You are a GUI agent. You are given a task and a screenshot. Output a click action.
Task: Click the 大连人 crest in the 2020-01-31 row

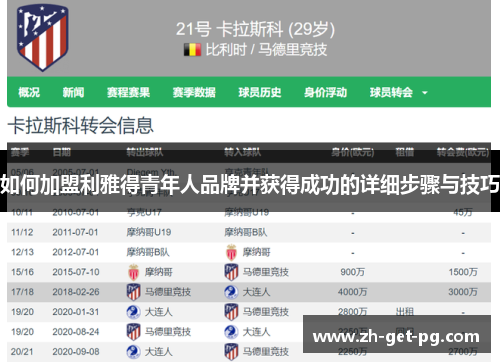pyautogui.click(x=133, y=312)
